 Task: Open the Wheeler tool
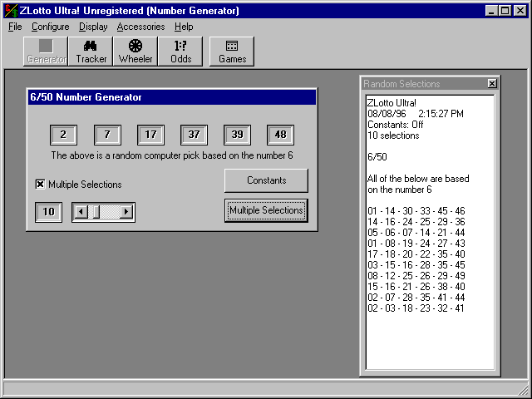pyautogui.click(x=135, y=51)
